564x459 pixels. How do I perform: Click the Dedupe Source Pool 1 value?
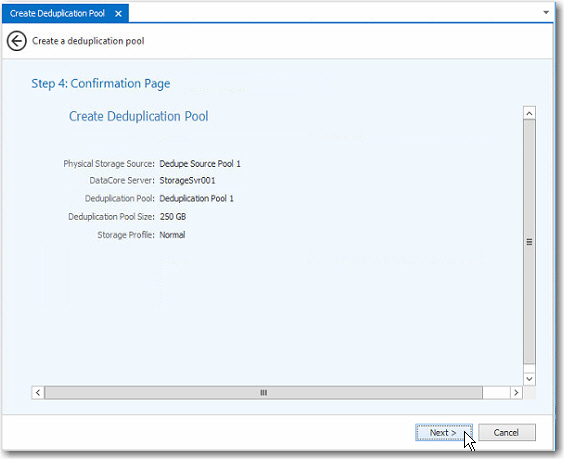click(x=200, y=164)
